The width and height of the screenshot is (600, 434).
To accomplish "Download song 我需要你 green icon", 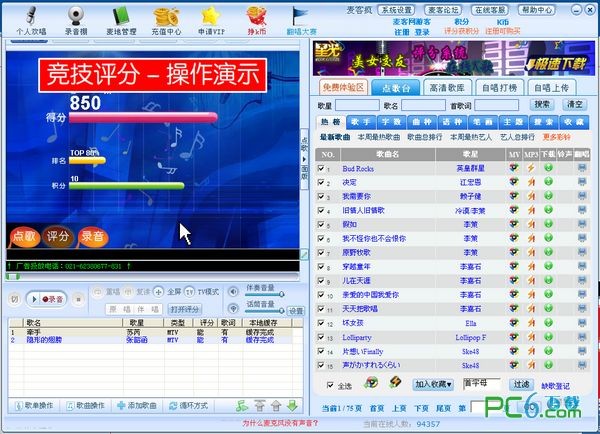I will click(x=548, y=196).
